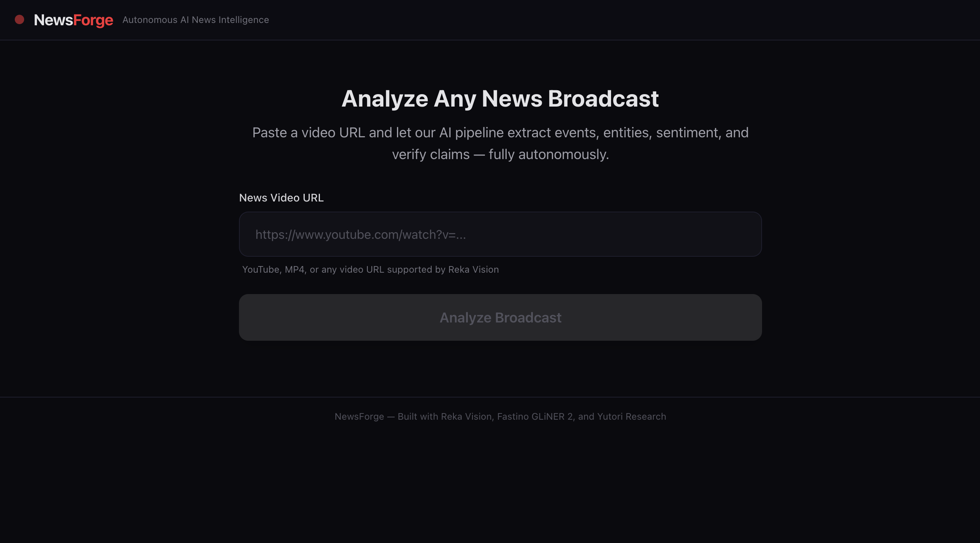Click the Analyze Any News Broadcast heading
980x543 pixels.
pyautogui.click(x=500, y=98)
